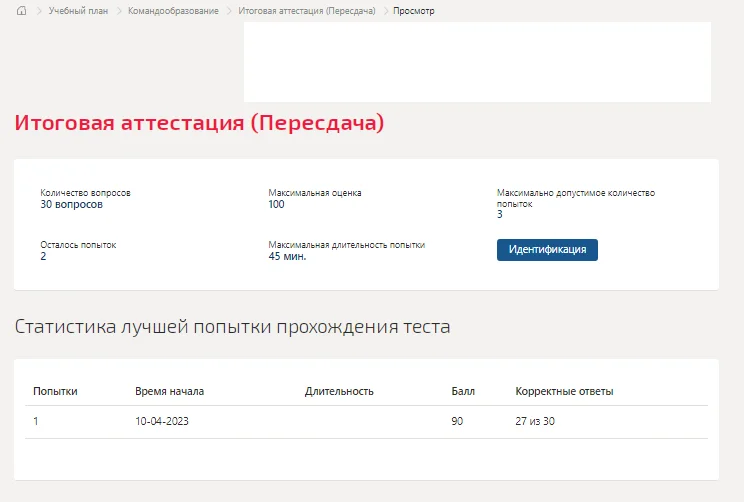Click the Идентификация button
The width and height of the screenshot is (744, 502).
tap(547, 250)
